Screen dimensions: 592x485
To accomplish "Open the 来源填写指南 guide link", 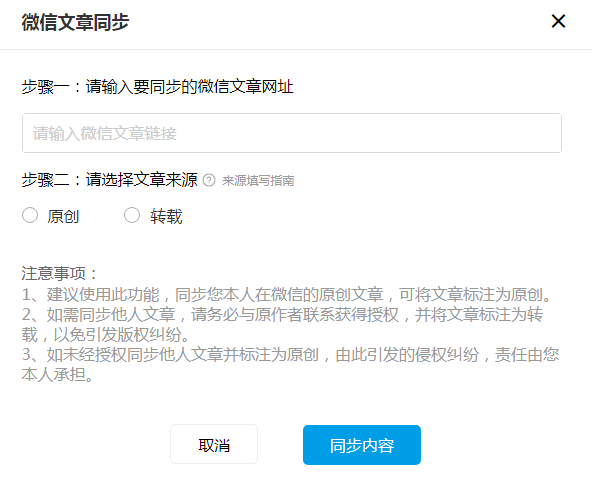I will pyautogui.click(x=258, y=181).
